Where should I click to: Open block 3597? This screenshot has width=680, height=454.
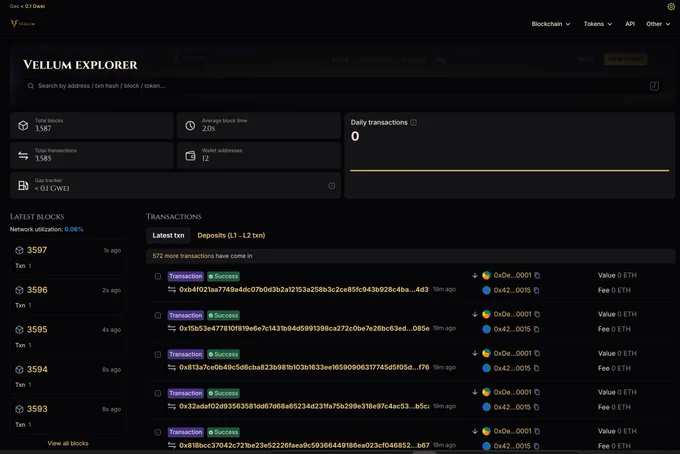37,250
